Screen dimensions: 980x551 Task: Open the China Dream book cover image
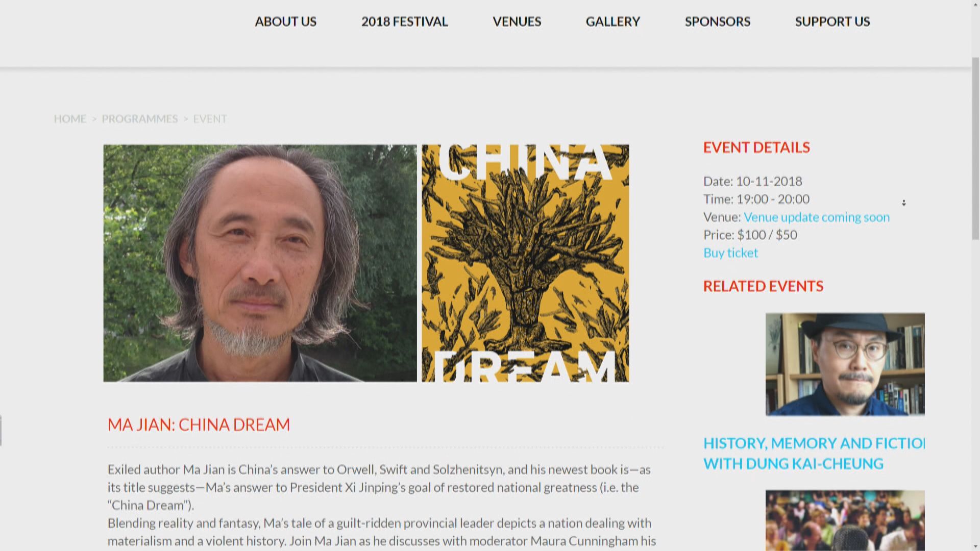point(525,263)
